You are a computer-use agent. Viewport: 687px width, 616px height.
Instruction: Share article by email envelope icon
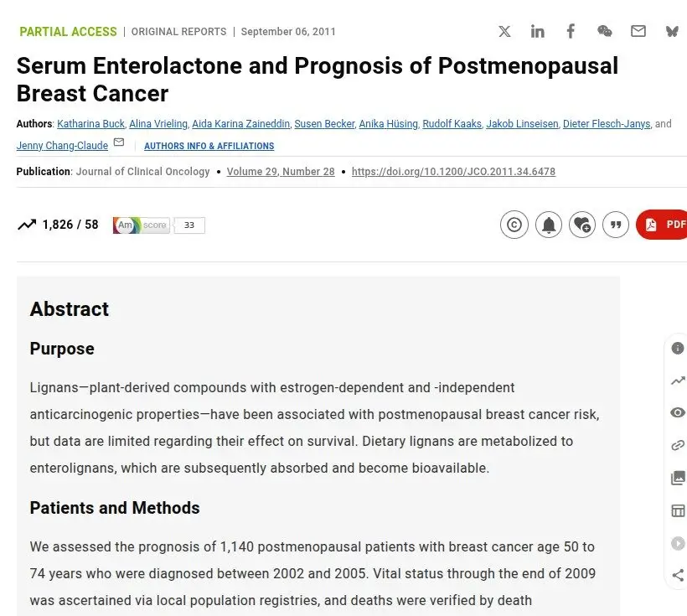(638, 31)
